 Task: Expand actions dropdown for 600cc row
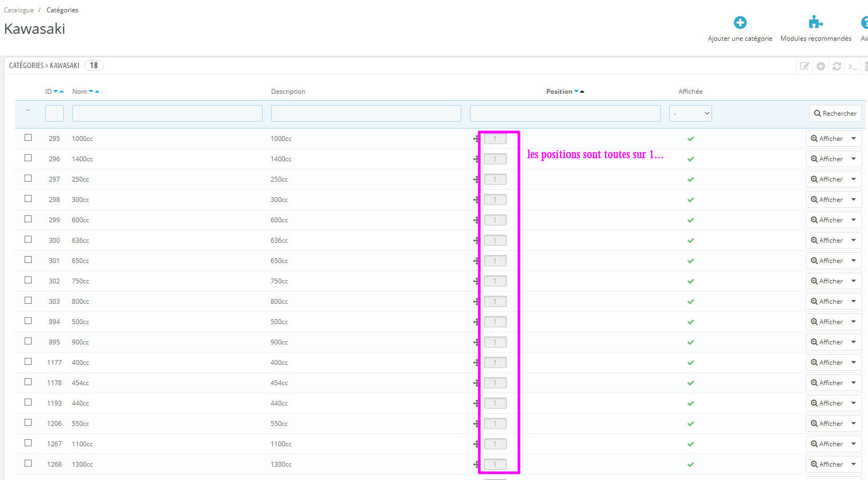tap(854, 220)
